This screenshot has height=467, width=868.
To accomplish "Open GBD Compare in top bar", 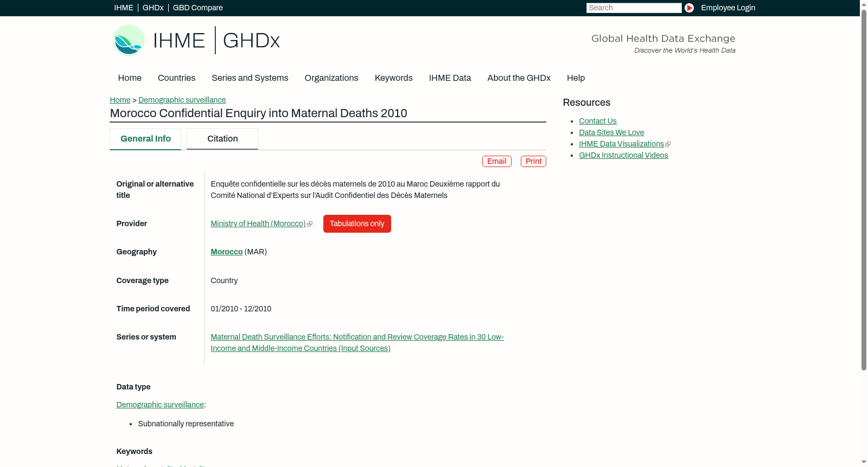I will tap(197, 8).
